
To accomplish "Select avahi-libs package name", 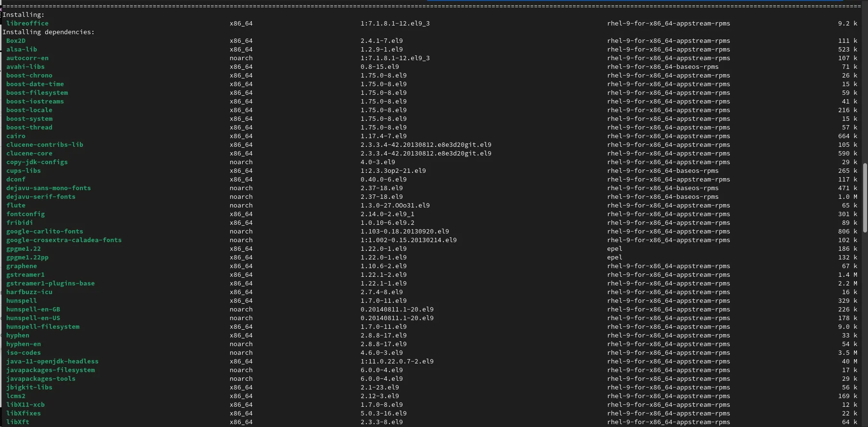I will tap(26, 66).
